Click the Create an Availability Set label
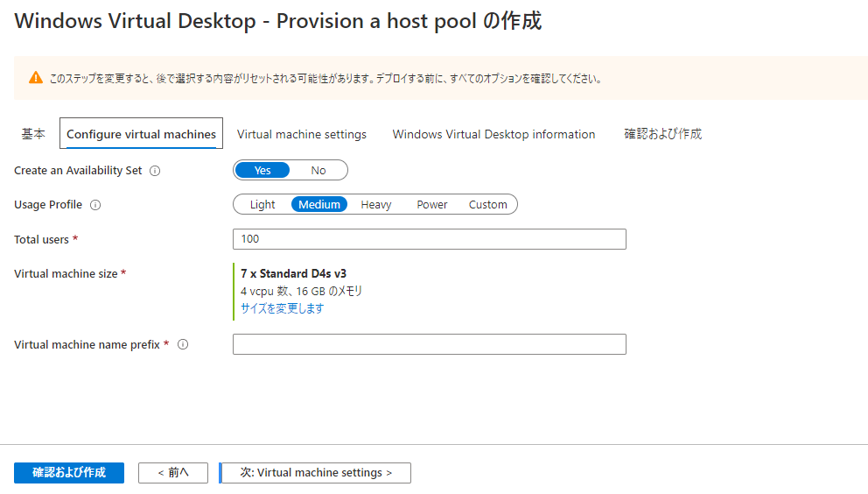Screen dimensions: 868x494 (x=78, y=171)
